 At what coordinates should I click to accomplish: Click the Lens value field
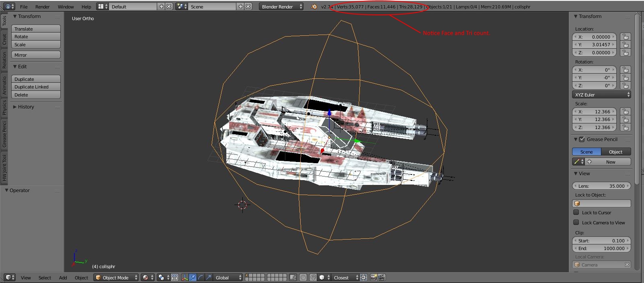point(601,186)
